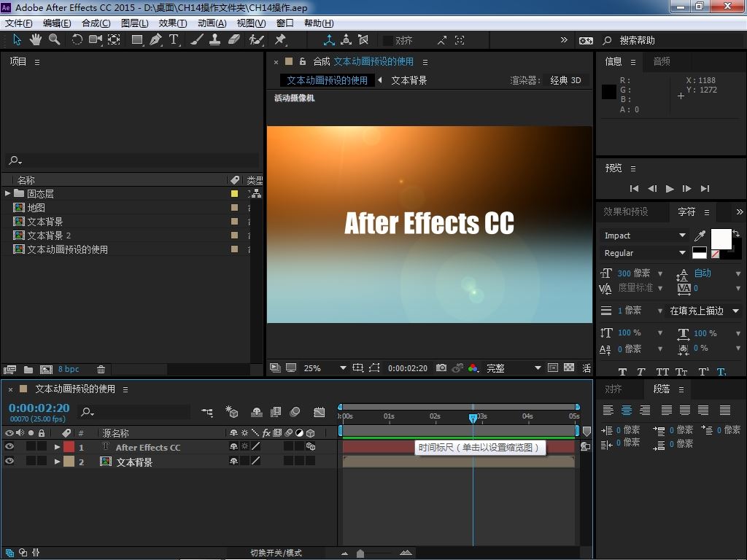Open Interpret Footage icon in Project panel

(9, 369)
